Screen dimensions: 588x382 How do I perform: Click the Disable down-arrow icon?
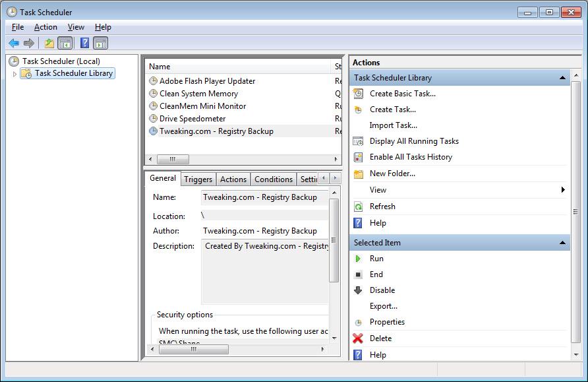358,290
